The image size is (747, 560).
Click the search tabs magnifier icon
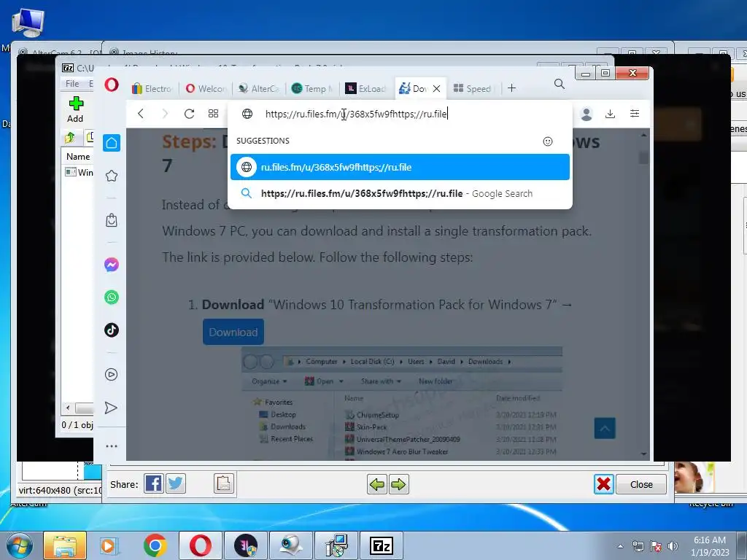560,85
